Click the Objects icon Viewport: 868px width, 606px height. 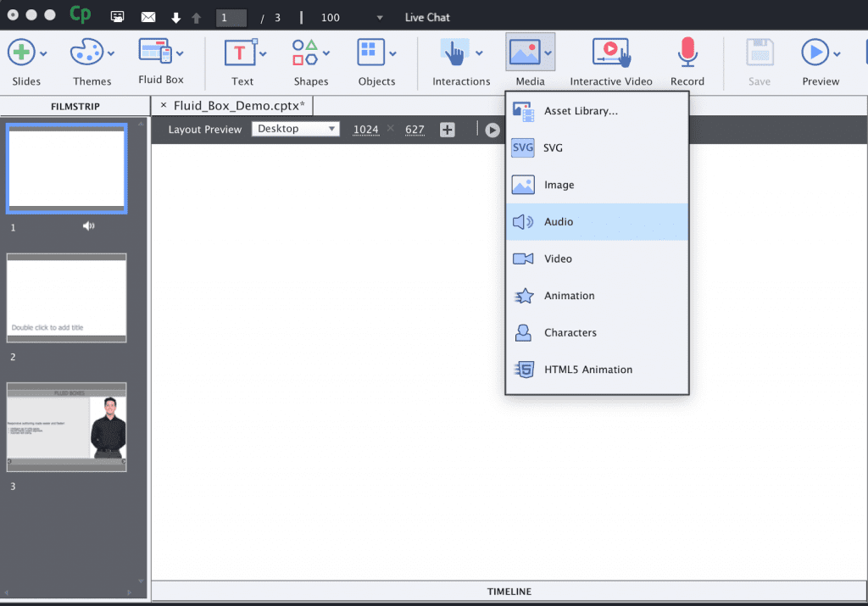tap(370, 53)
